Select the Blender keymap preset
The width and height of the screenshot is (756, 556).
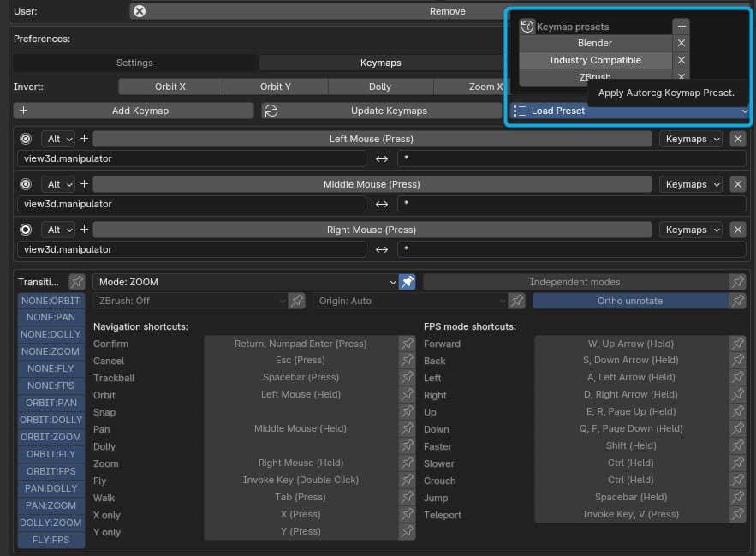[595, 43]
